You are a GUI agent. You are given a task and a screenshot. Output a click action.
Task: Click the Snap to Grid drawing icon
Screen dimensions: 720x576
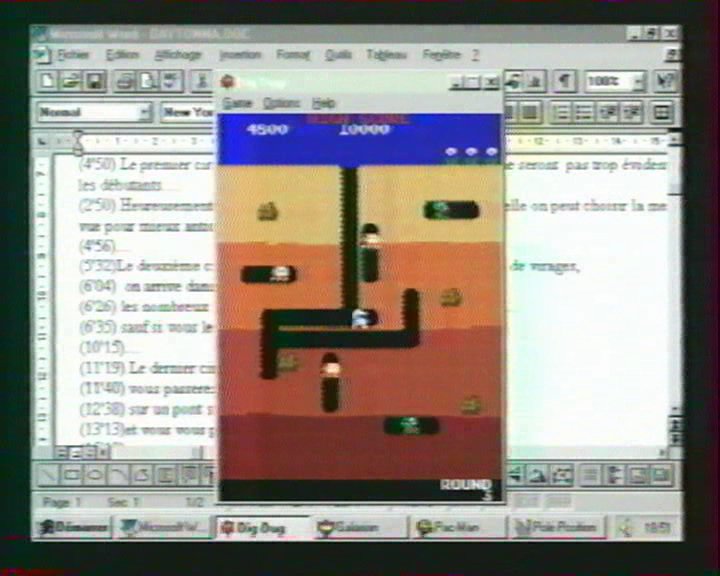(x=590, y=474)
